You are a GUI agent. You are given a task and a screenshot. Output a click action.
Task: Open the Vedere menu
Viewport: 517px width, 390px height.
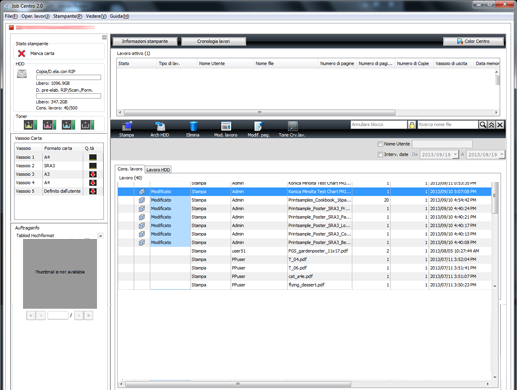[96, 16]
